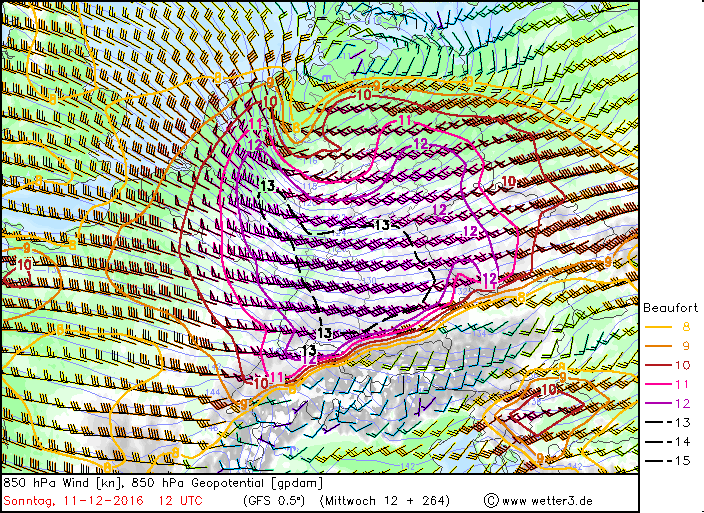The height and width of the screenshot is (513, 704).
Task: Click legend number 8 under Beaufort
Action: point(686,327)
